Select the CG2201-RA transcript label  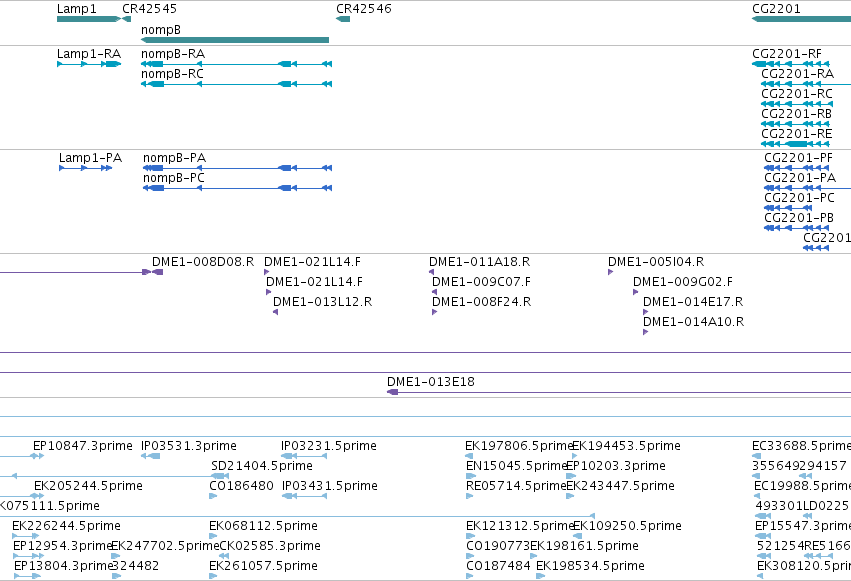pyautogui.click(x=797, y=74)
